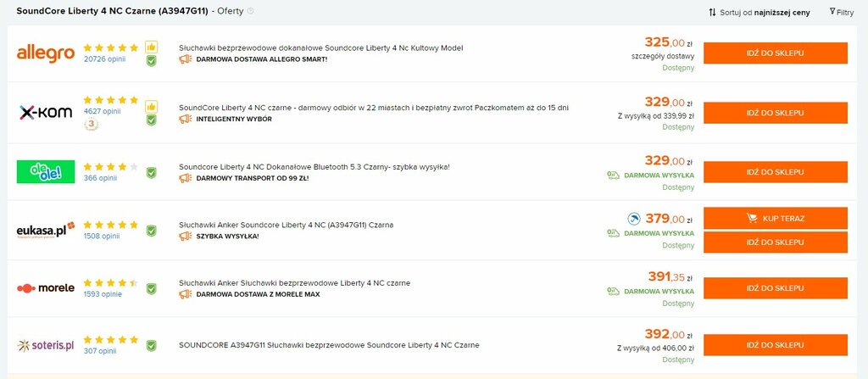
Task: Click delivery truck icon in eukasa.pl row
Action: pos(613,233)
